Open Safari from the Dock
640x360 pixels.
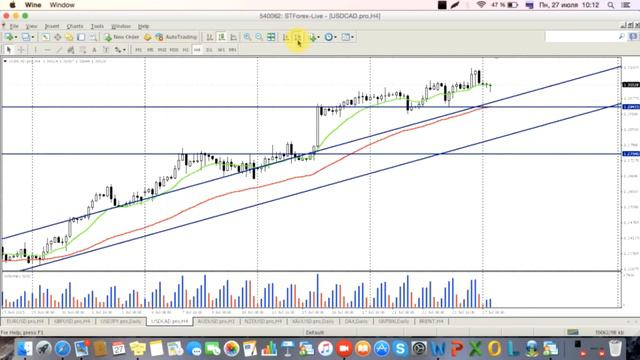coord(62,349)
